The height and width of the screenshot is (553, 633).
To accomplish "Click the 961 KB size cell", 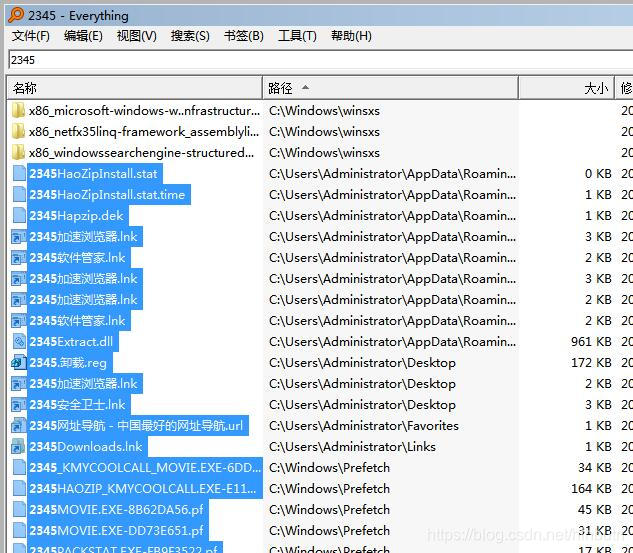I will [x=591, y=341].
